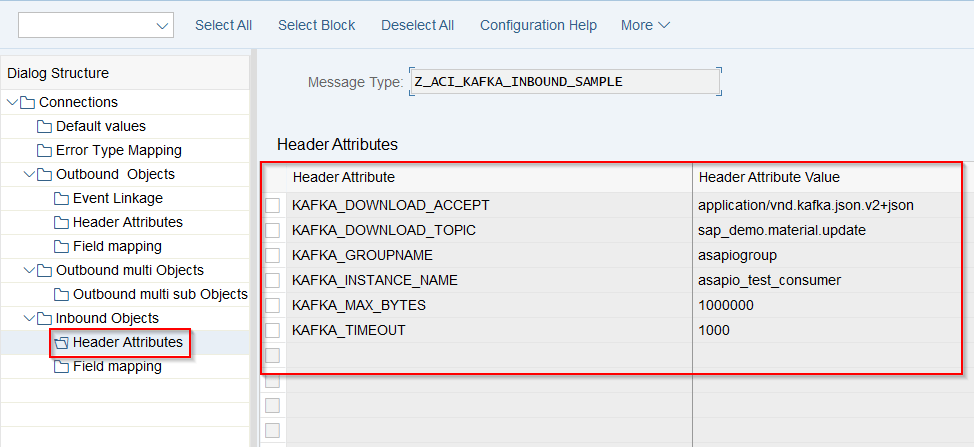974x447 pixels.
Task: Click Outbound Header Attributes folder icon
Action: tap(61, 223)
